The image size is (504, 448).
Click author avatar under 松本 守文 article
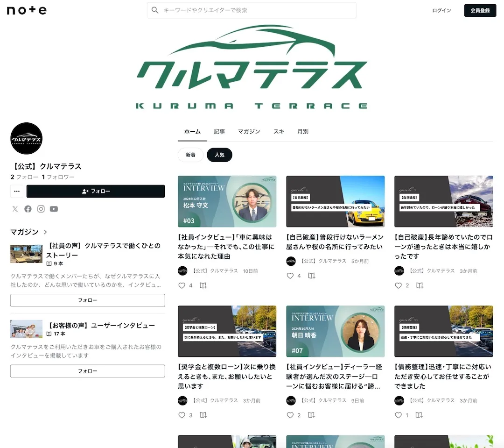click(182, 271)
